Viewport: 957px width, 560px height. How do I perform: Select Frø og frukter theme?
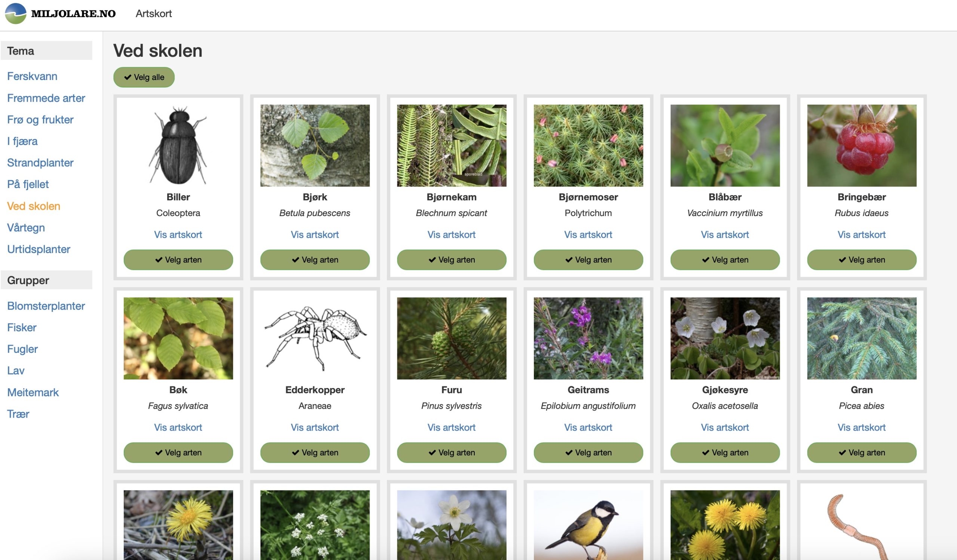point(40,120)
